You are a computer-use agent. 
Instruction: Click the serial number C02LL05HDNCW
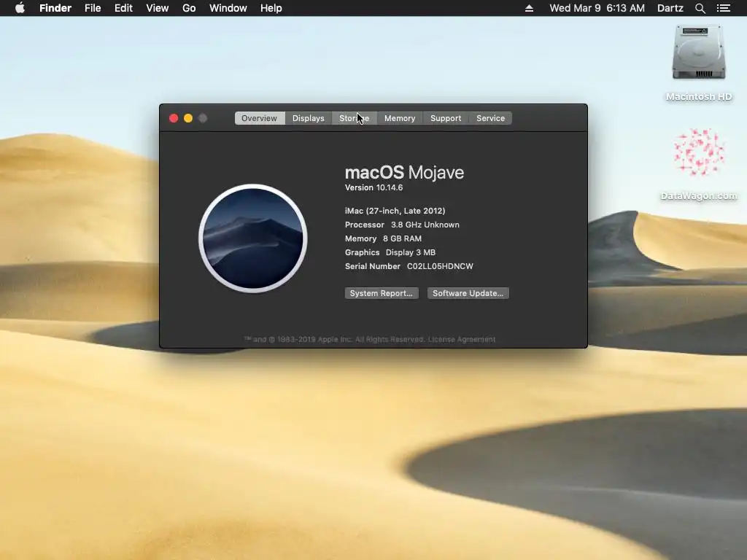(x=440, y=266)
